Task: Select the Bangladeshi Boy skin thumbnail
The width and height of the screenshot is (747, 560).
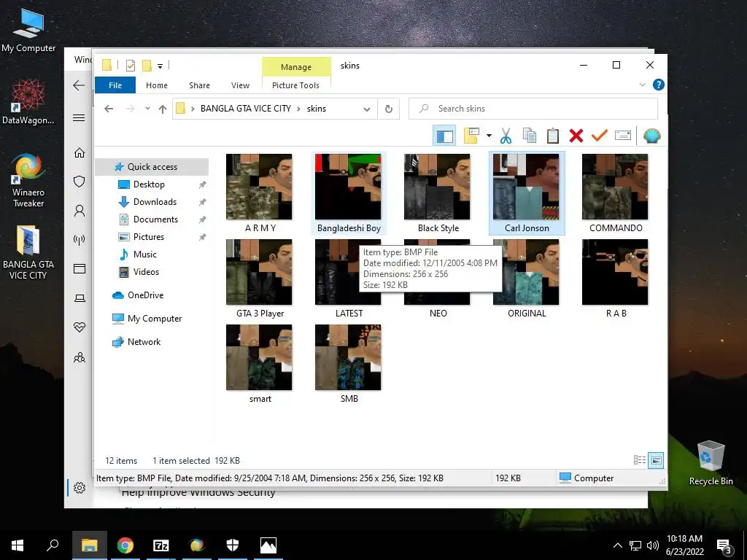Action: tap(348, 187)
